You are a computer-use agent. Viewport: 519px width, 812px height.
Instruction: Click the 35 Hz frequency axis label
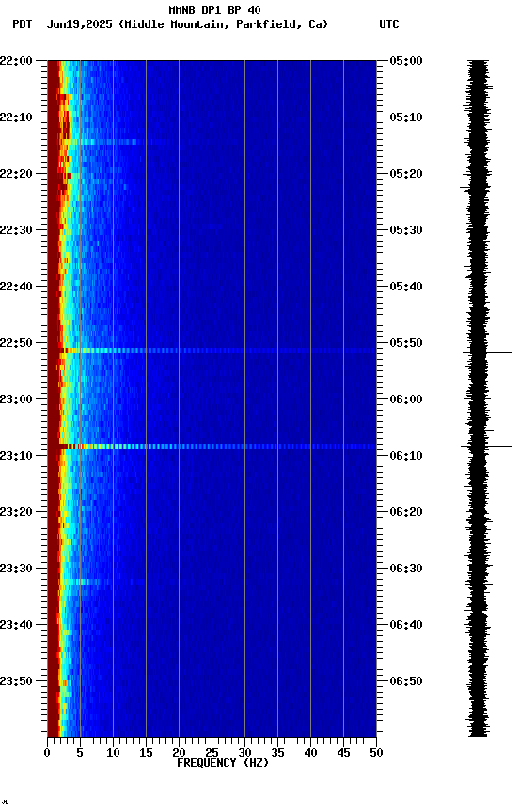pyautogui.click(x=277, y=753)
